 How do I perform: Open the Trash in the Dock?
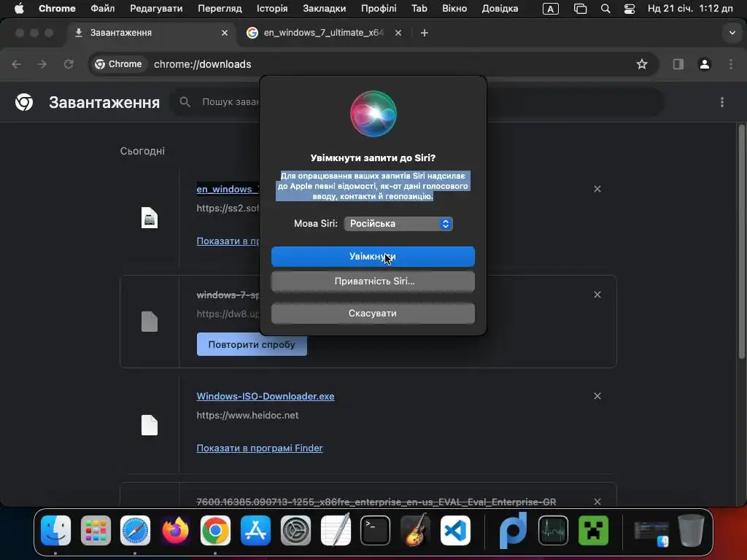tap(692, 530)
